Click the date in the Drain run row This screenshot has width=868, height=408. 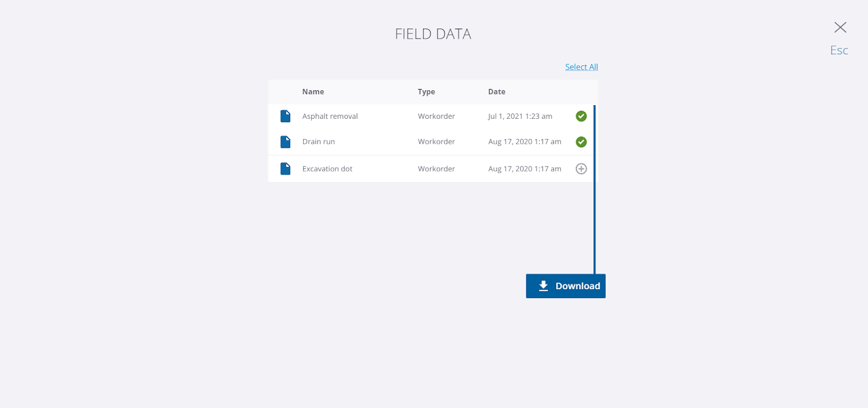click(525, 142)
